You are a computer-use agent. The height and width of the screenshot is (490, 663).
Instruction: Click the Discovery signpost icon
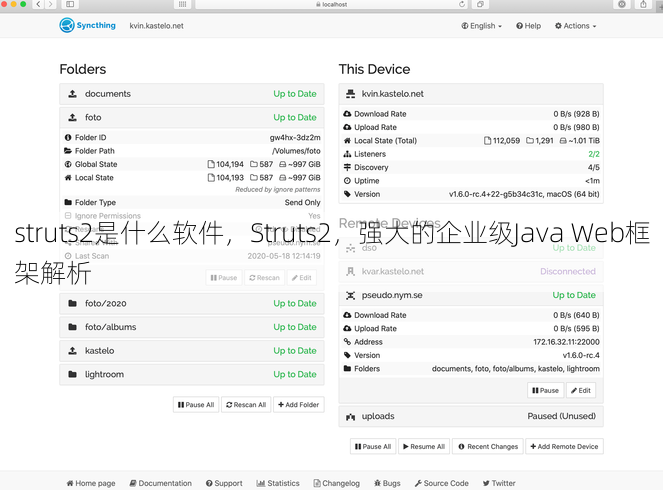[347, 167]
